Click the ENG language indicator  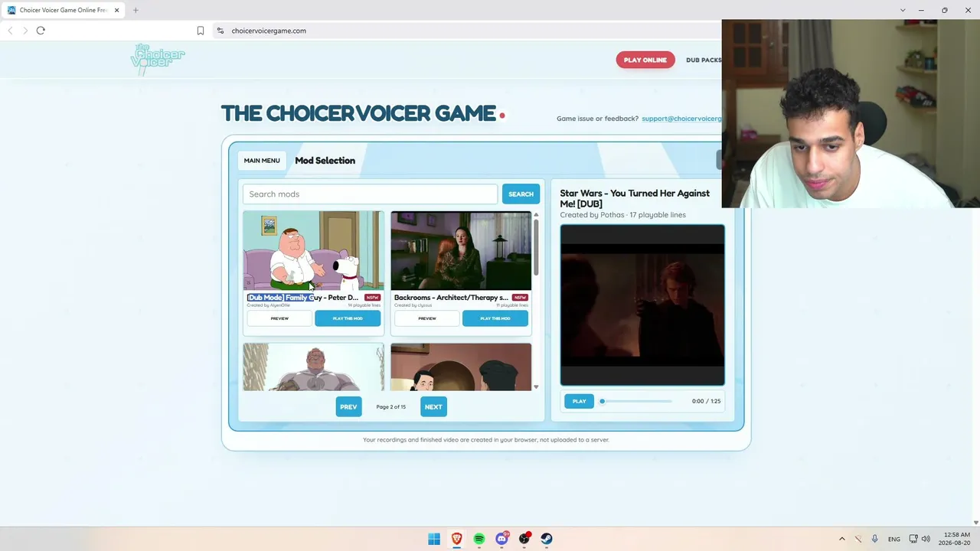pyautogui.click(x=894, y=539)
